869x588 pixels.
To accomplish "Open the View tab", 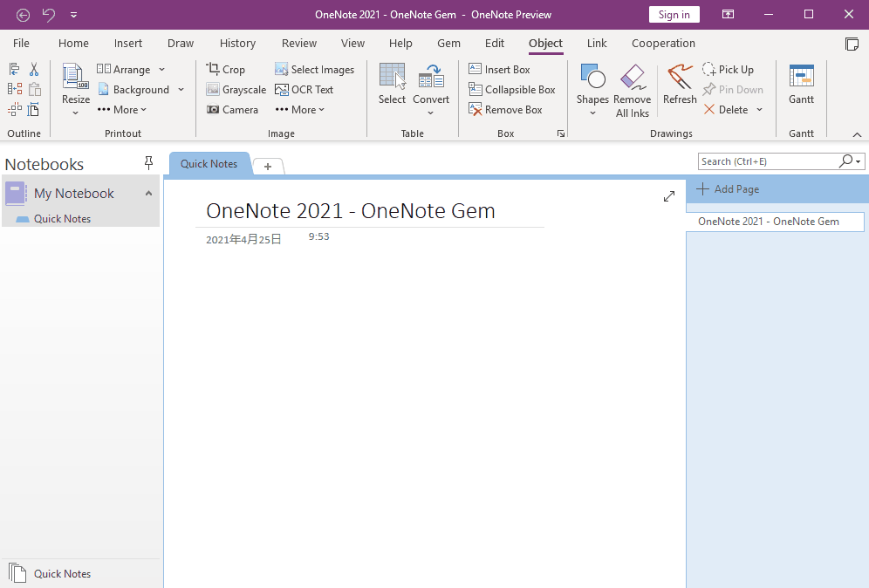I will 352,44.
